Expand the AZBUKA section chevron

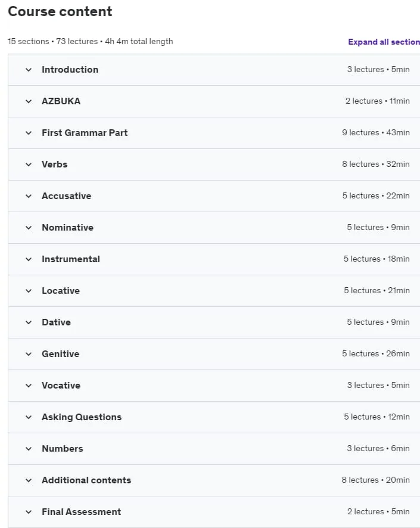pyautogui.click(x=29, y=101)
